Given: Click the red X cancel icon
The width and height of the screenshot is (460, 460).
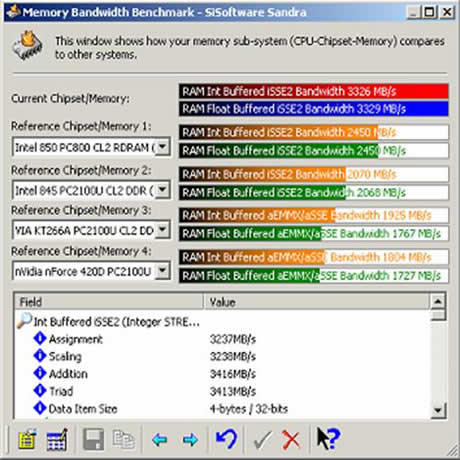Looking at the screenshot, I should [291, 440].
